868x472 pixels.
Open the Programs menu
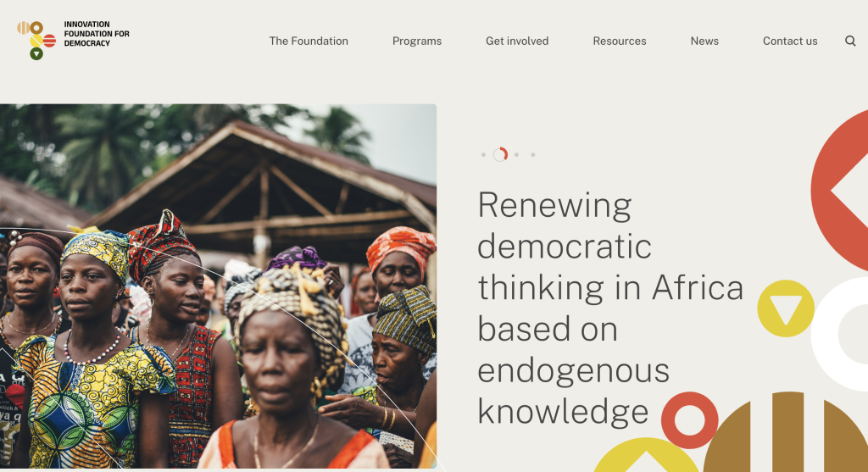(417, 41)
